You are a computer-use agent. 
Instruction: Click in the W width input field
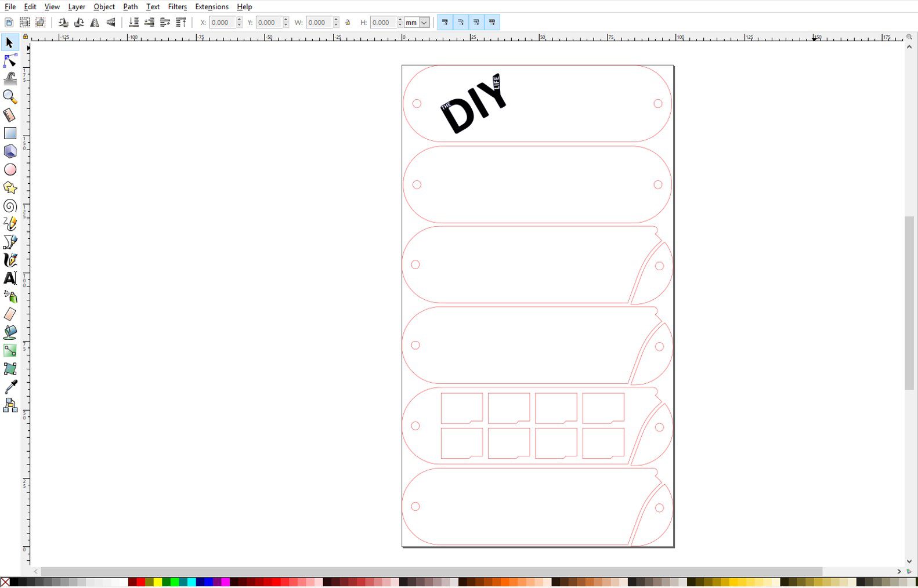[x=318, y=23]
